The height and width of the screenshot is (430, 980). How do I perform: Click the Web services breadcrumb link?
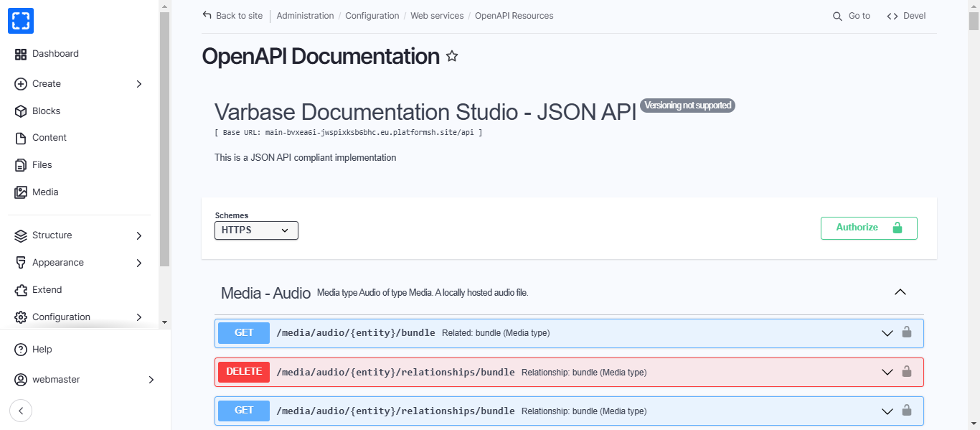[437, 16]
